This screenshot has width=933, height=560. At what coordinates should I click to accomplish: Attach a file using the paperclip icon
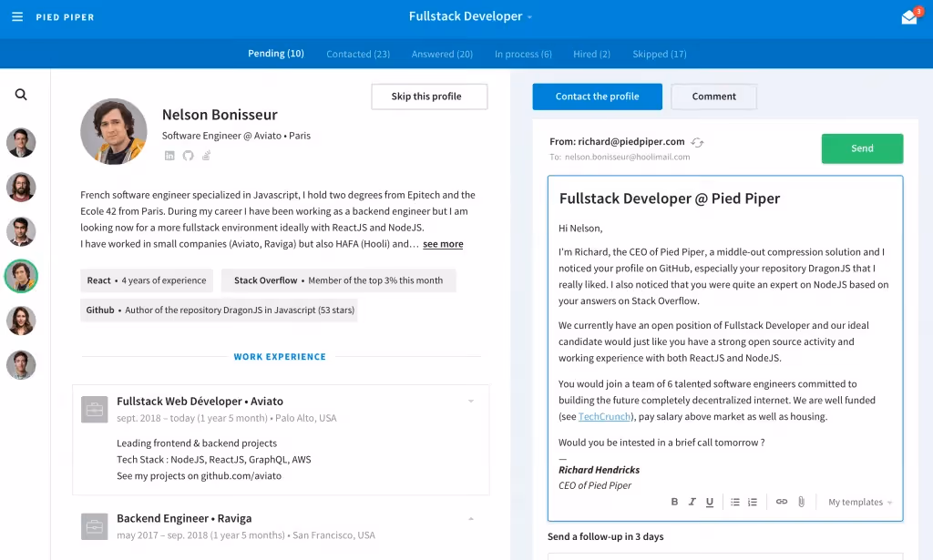click(x=801, y=502)
